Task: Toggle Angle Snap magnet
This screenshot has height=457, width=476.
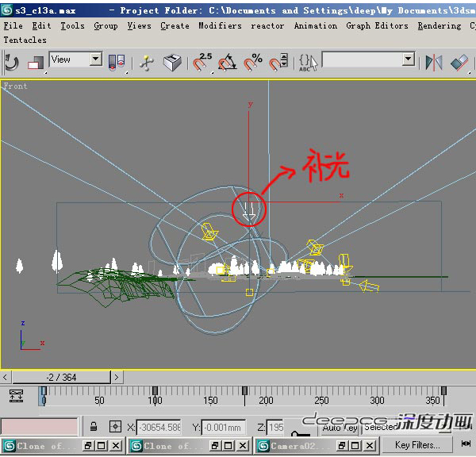Action: coord(228,62)
